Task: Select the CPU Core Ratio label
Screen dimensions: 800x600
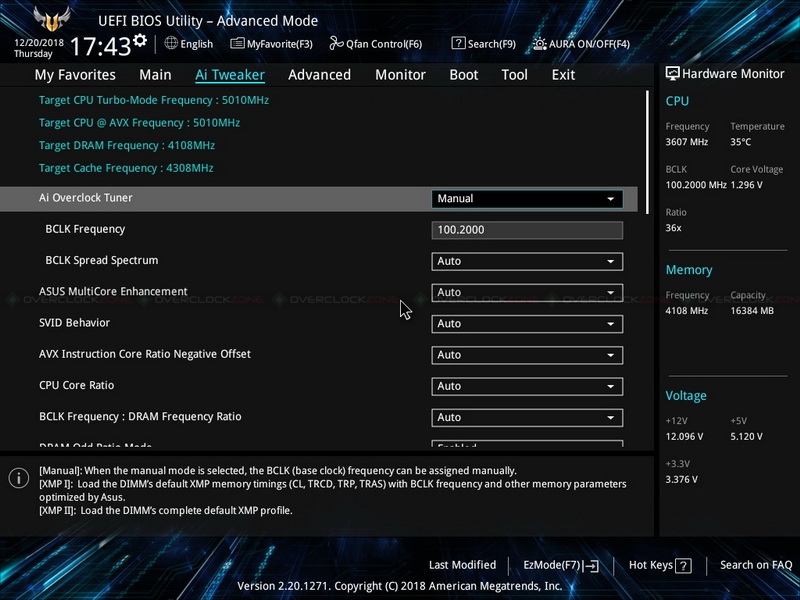Action: tap(77, 385)
